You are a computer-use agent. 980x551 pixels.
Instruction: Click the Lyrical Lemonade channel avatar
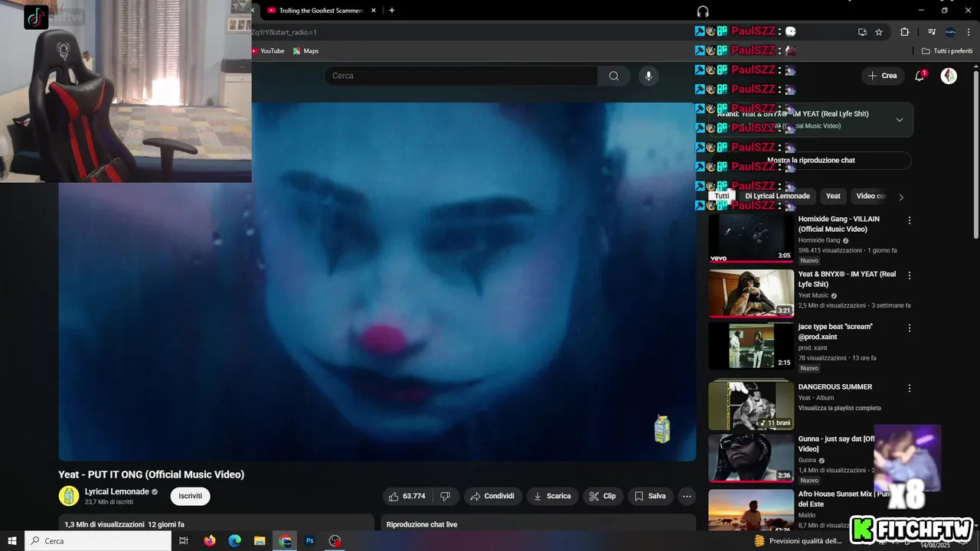[69, 496]
